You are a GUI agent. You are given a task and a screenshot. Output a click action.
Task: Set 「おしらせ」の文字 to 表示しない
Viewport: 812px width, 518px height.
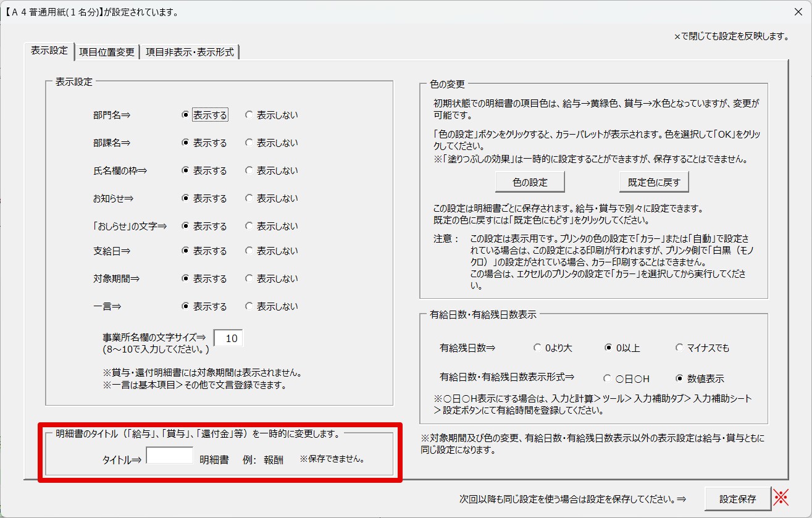click(x=249, y=226)
